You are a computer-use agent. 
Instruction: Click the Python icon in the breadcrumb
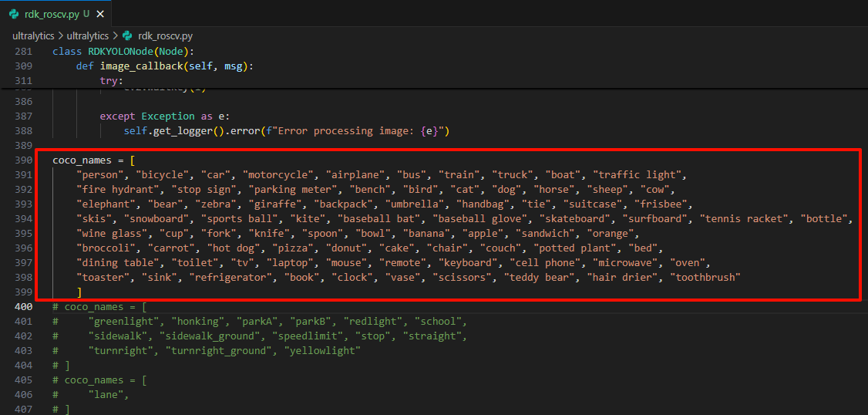[127, 35]
